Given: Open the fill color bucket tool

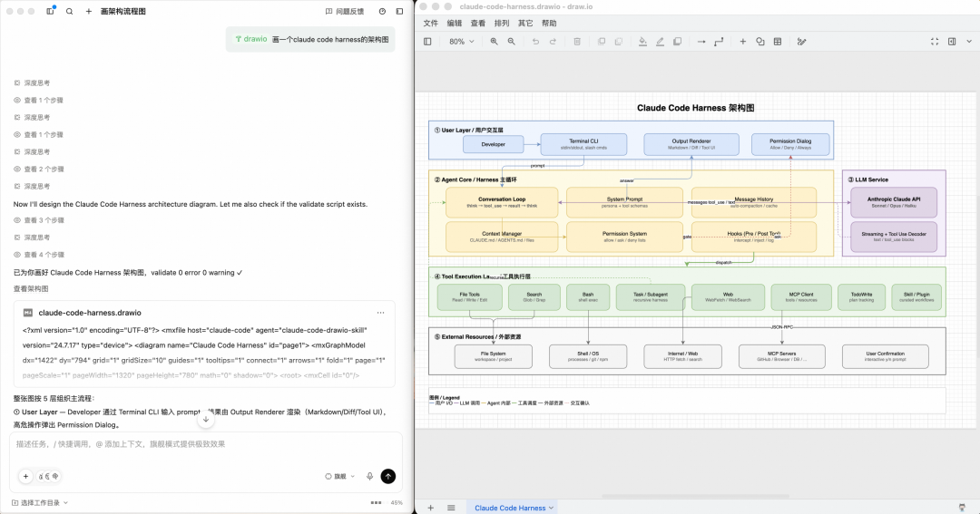Looking at the screenshot, I should coord(642,42).
